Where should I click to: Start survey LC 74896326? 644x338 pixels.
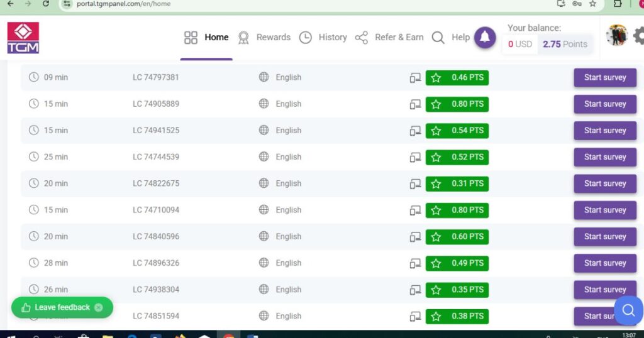tap(605, 263)
